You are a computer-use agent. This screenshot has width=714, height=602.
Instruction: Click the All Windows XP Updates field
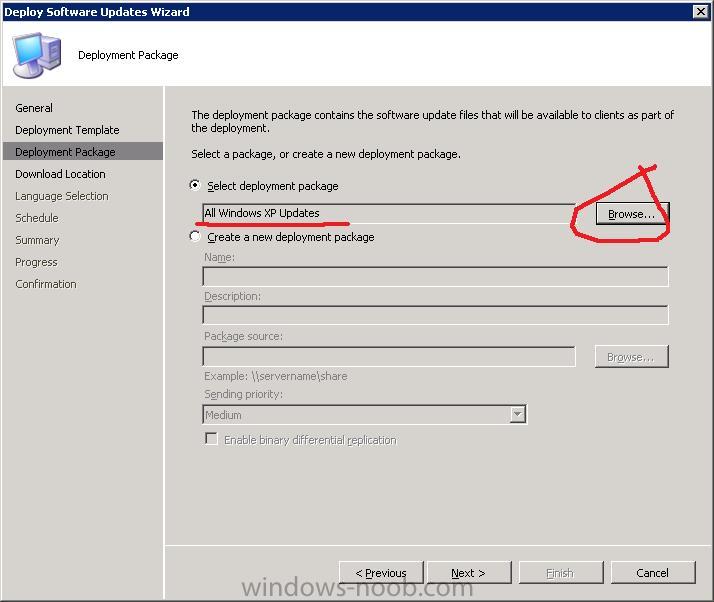coord(388,213)
